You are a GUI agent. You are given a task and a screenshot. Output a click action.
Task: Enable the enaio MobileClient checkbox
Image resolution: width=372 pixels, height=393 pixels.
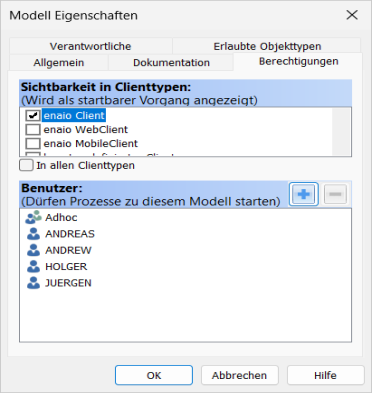click(x=33, y=143)
